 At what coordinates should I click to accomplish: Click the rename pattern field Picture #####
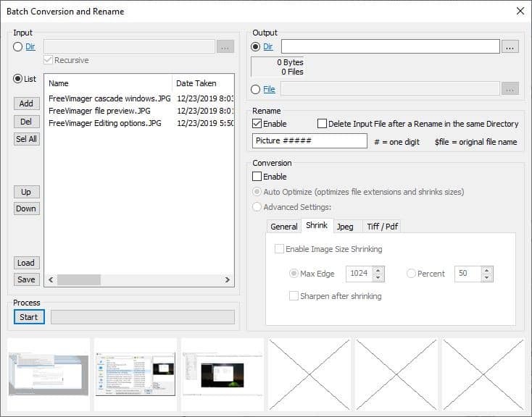[x=309, y=140]
